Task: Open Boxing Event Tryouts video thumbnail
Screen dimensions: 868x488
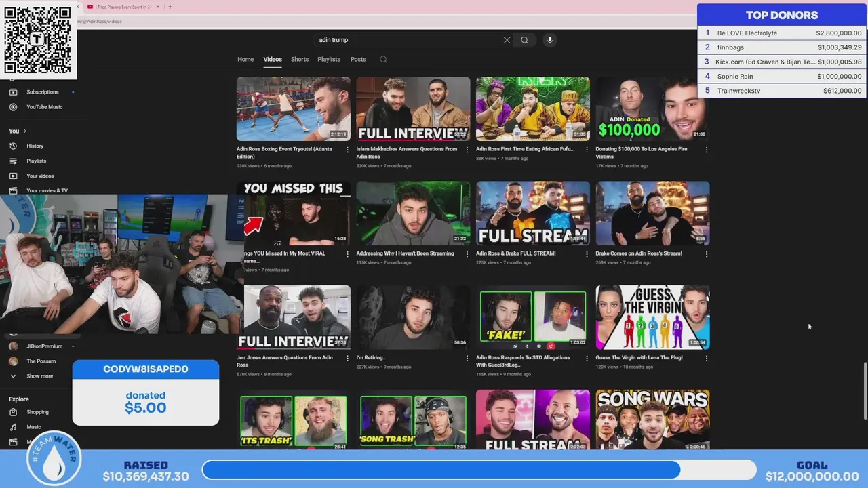Action: (294, 108)
